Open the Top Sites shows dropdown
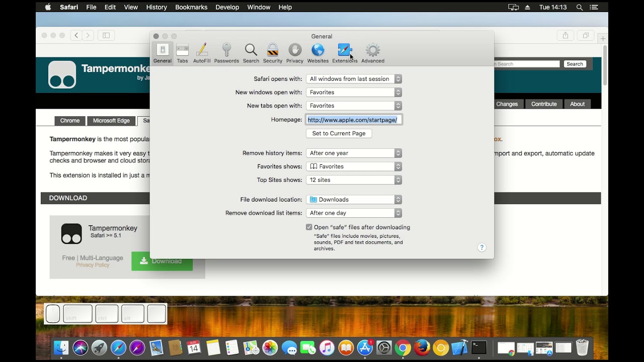 (354, 180)
